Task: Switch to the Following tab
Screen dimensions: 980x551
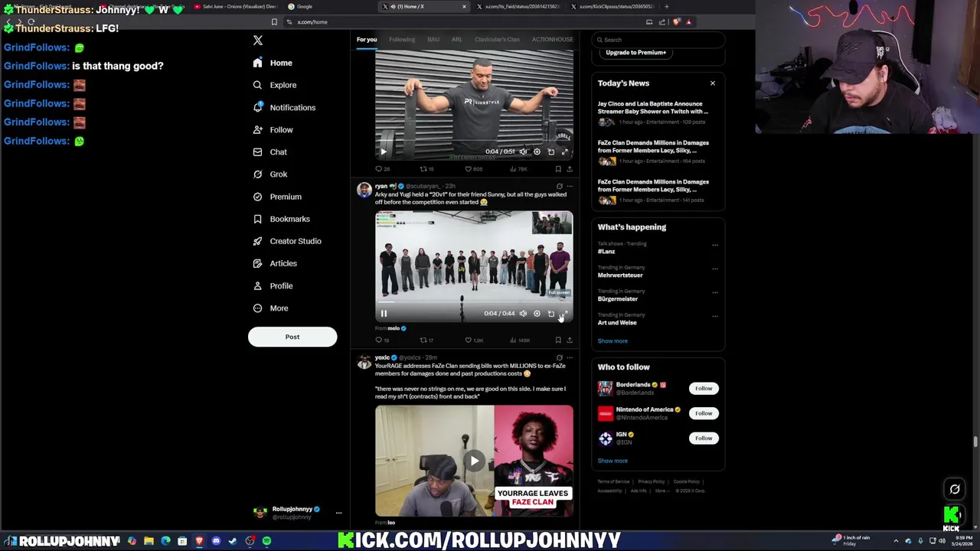Action: pyautogui.click(x=402, y=40)
